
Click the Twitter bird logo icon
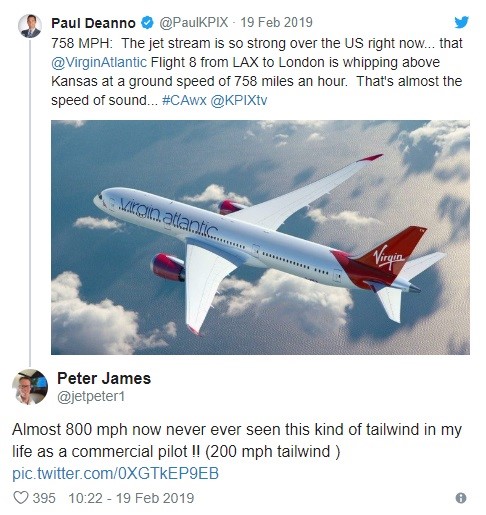pyautogui.click(x=461, y=22)
